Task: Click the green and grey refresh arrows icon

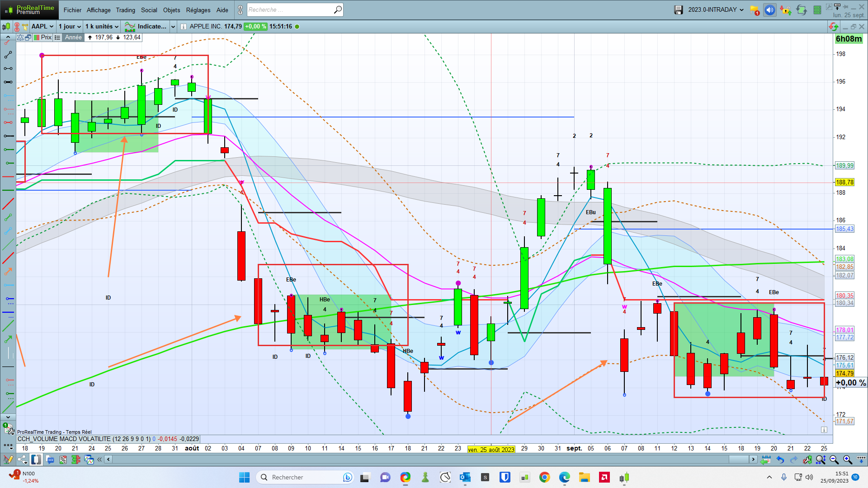Action: tap(801, 10)
